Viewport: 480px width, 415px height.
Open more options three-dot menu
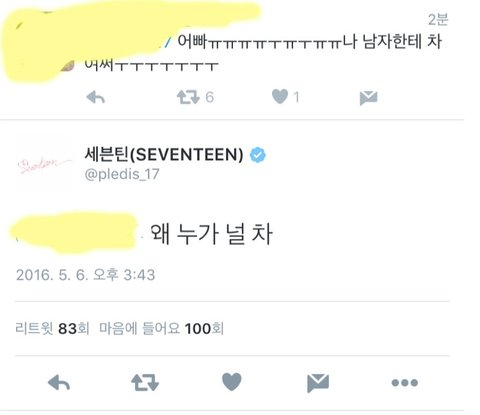click(x=405, y=383)
